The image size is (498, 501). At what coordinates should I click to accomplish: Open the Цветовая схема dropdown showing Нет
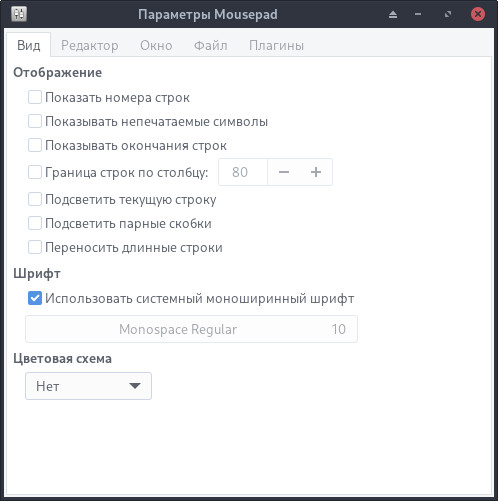(88, 386)
